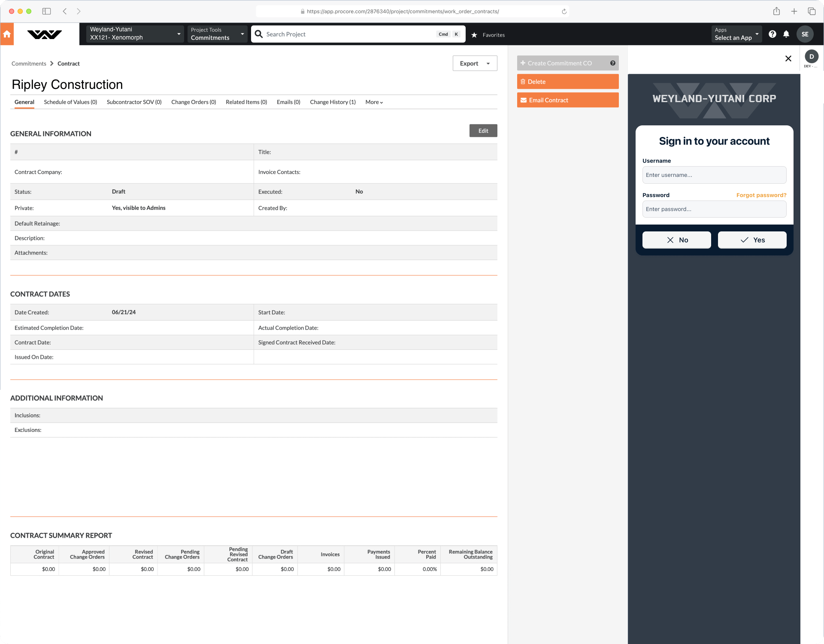Open the Help question mark icon
Viewport: 824px width, 644px height.
point(772,34)
